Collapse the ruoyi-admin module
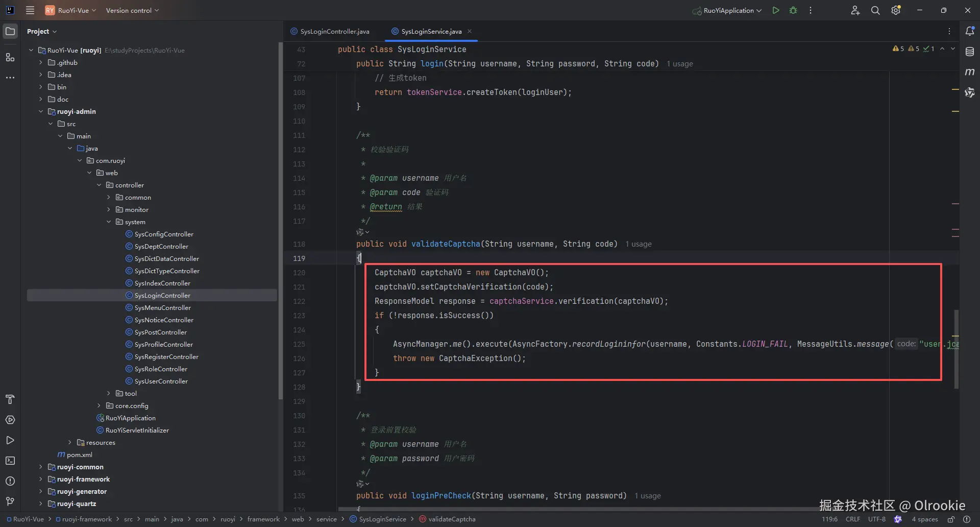 (41, 111)
